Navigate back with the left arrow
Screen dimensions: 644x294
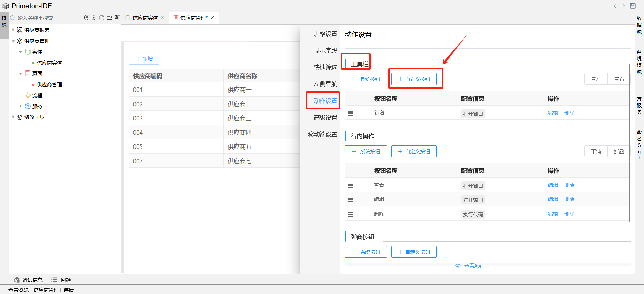615,6
